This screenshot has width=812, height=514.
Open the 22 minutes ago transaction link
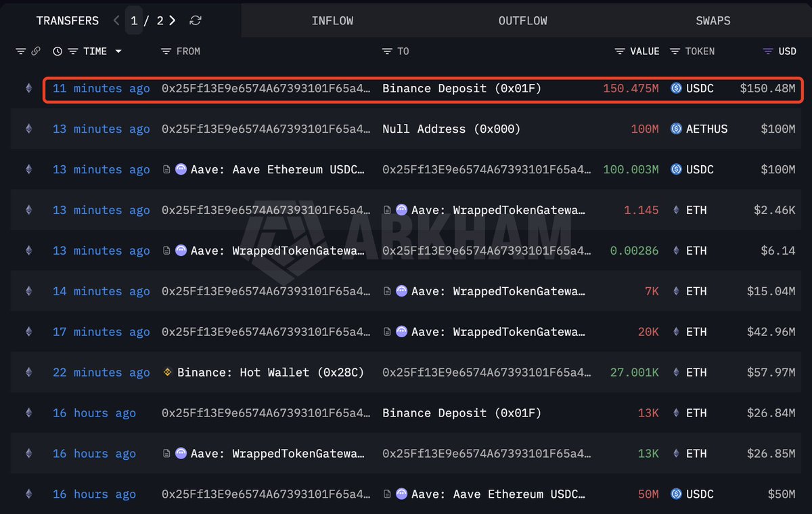(101, 372)
